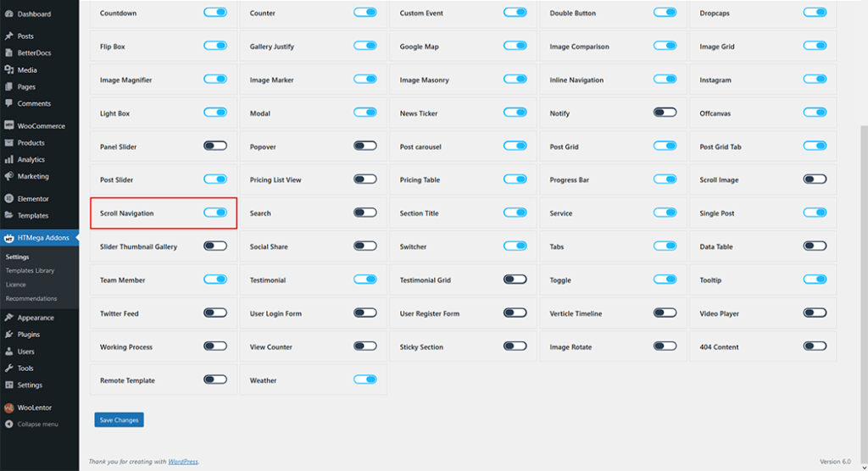Click the Image Masonry widget label
This screenshot has height=471, width=868.
click(424, 80)
